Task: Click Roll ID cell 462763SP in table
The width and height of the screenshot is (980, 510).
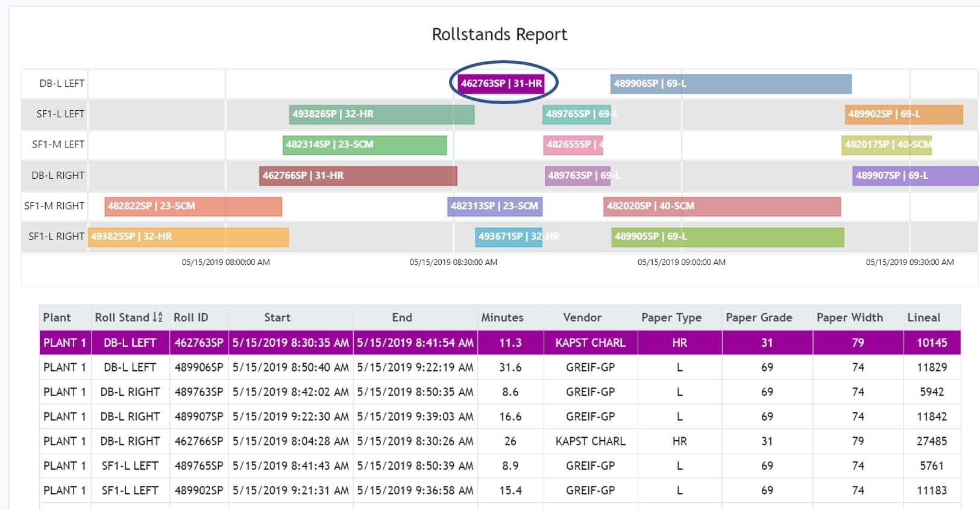Action: (199, 343)
